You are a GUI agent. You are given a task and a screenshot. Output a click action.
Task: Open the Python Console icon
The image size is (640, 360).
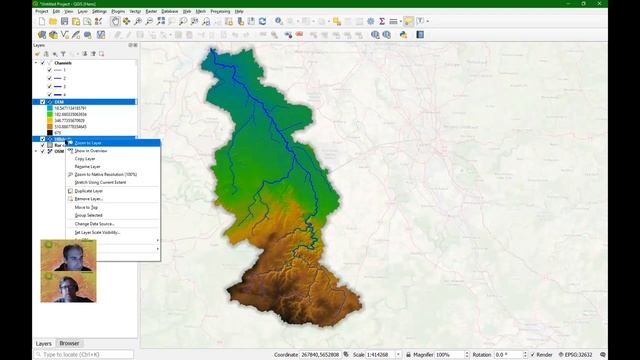point(403,35)
